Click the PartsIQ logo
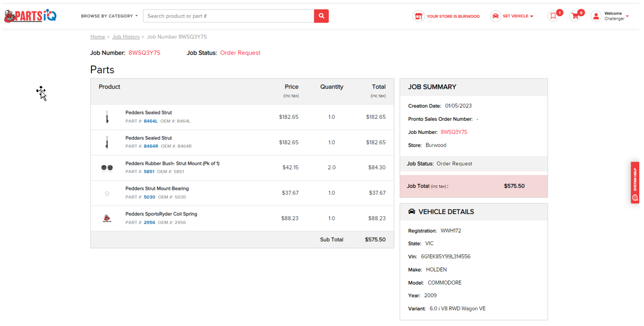The width and height of the screenshot is (644, 326). click(x=30, y=16)
